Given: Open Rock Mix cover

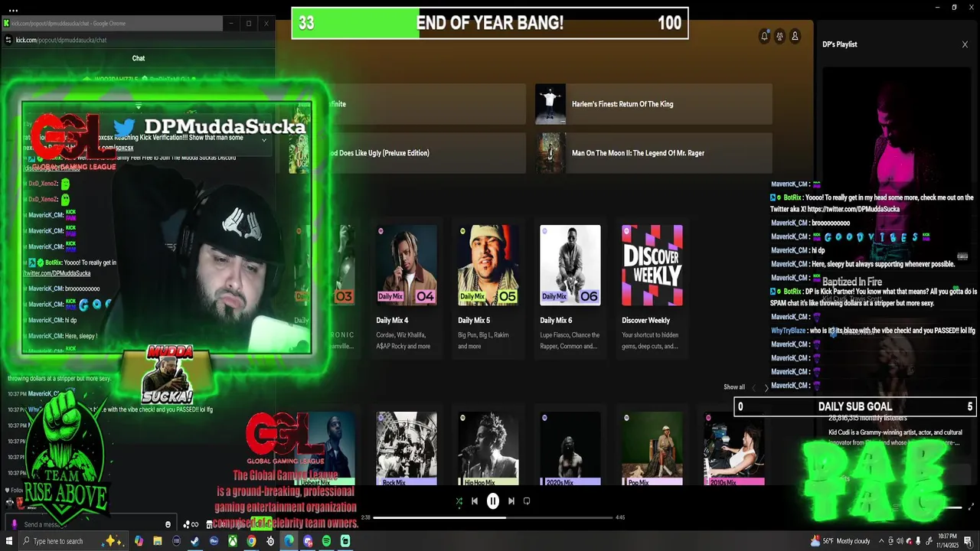Looking at the screenshot, I should (x=407, y=448).
